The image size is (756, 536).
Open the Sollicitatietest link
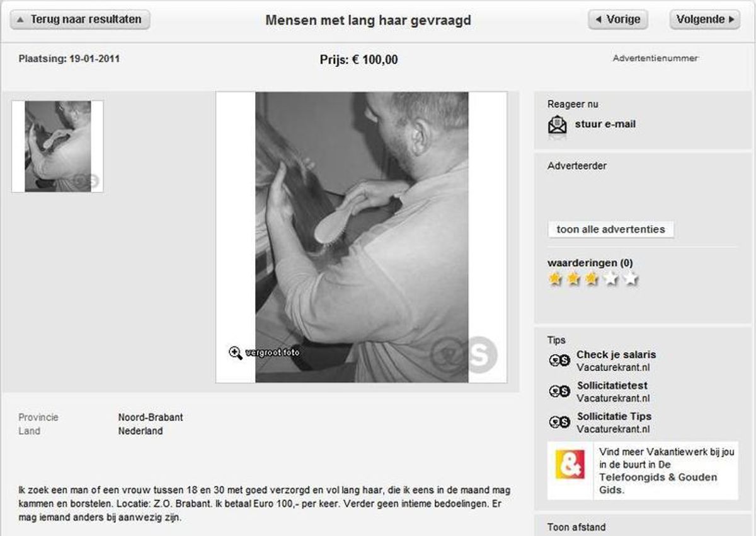point(612,385)
